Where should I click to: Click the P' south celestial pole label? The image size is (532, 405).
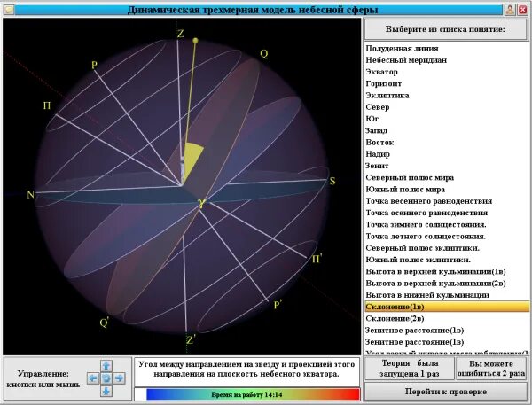click(x=278, y=305)
